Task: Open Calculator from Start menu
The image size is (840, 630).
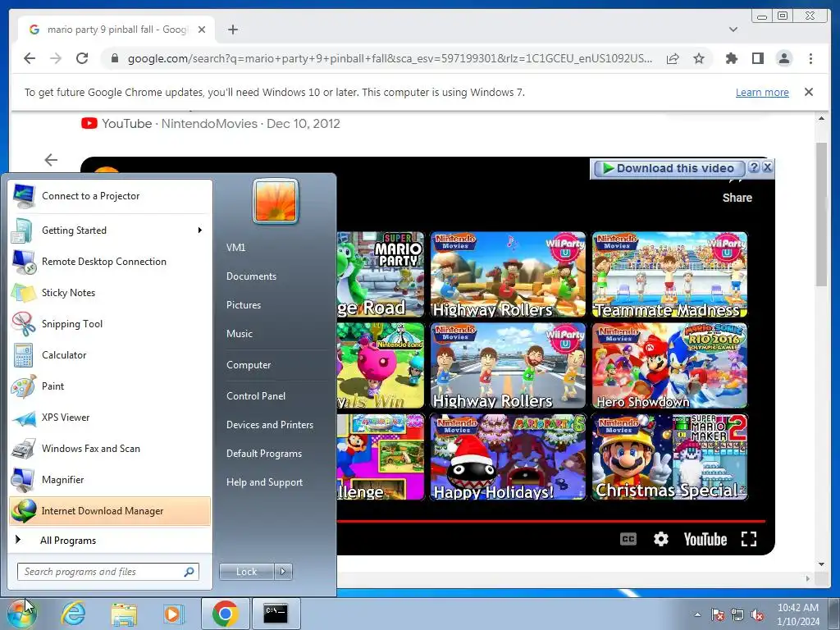Action: point(110,354)
